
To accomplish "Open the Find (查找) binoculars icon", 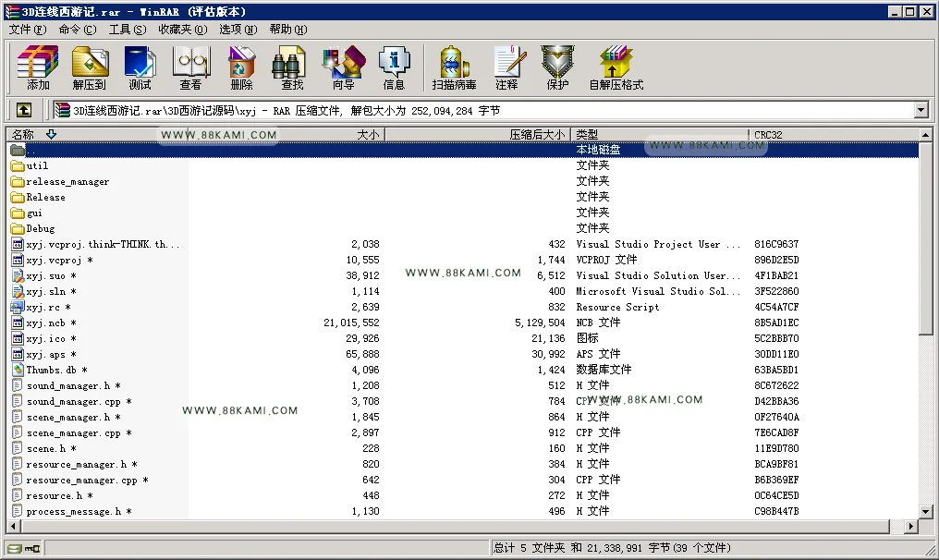I will [292, 67].
